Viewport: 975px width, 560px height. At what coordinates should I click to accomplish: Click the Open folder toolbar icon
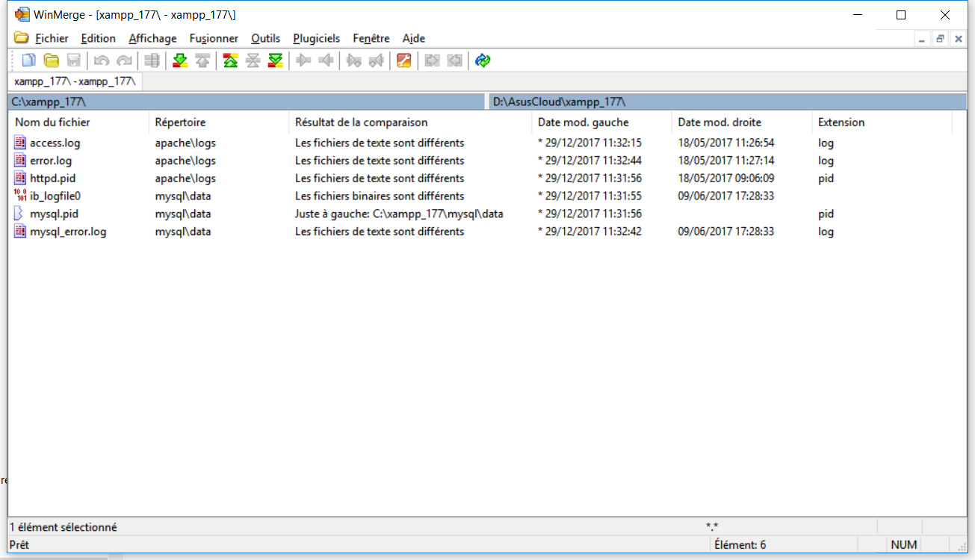52,60
